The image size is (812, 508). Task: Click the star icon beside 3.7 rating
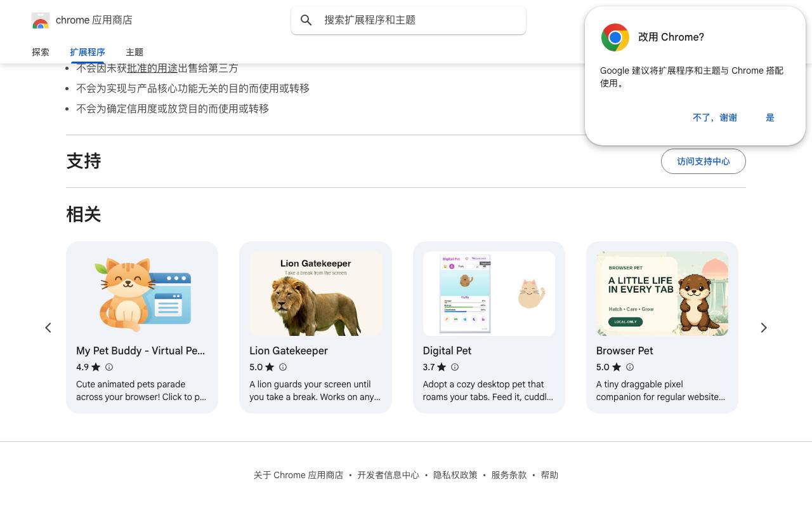(x=442, y=367)
